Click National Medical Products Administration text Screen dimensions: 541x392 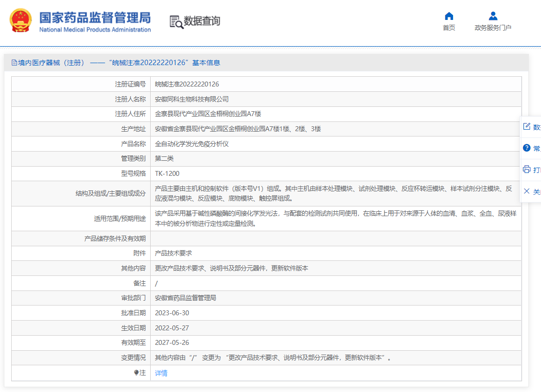[95, 30]
